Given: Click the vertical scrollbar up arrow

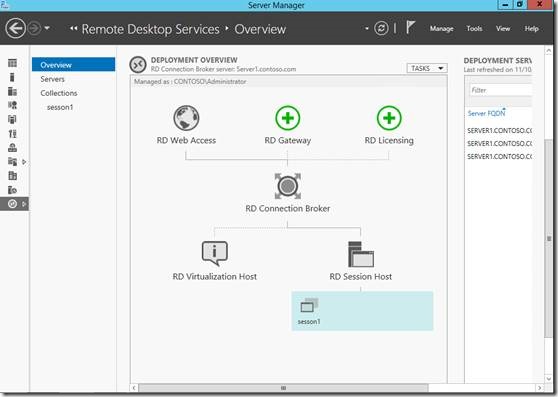Looking at the screenshot, I should click(x=549, y=51).
